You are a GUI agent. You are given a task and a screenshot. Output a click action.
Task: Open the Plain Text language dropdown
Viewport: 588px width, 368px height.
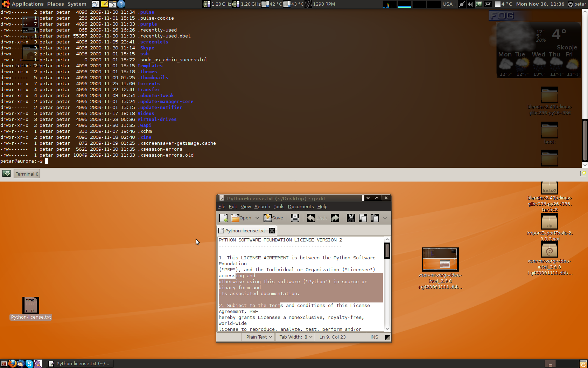point(259,337)
